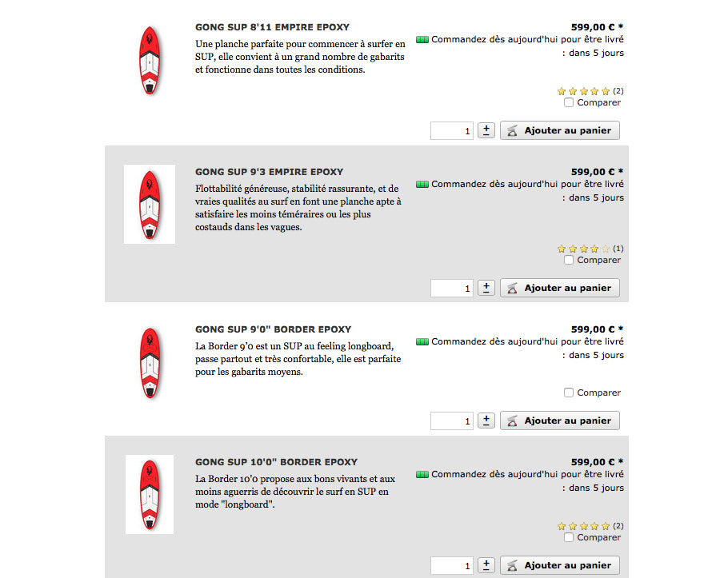Viewport: 728px width, 578px height.
Task: Toggle Comparer for the 10'0" Border Epoxy
Action: (569, 537)
